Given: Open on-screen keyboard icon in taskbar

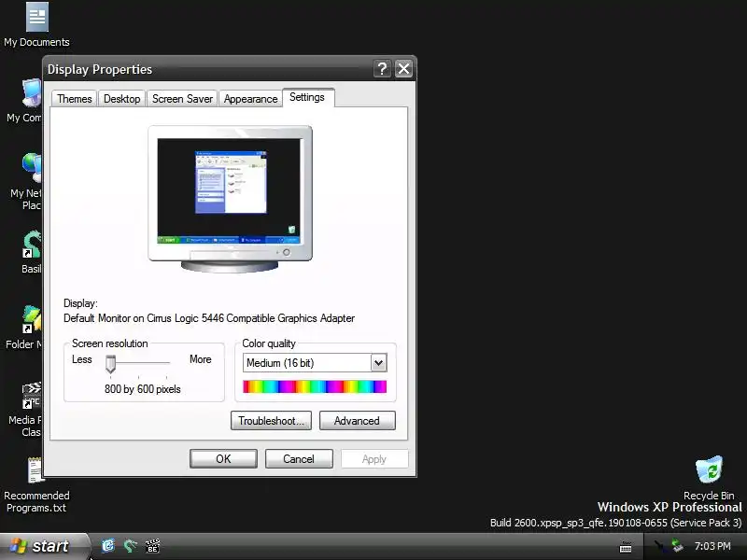Looking at the screenshot, I should point(626,547).
